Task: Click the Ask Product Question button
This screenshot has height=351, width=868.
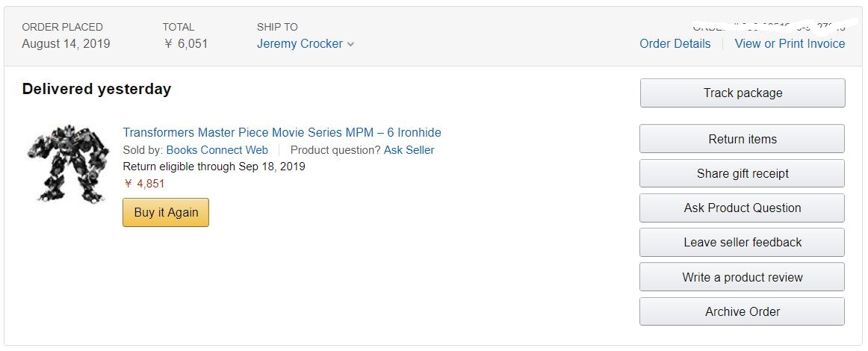Action: coord(742,208)
